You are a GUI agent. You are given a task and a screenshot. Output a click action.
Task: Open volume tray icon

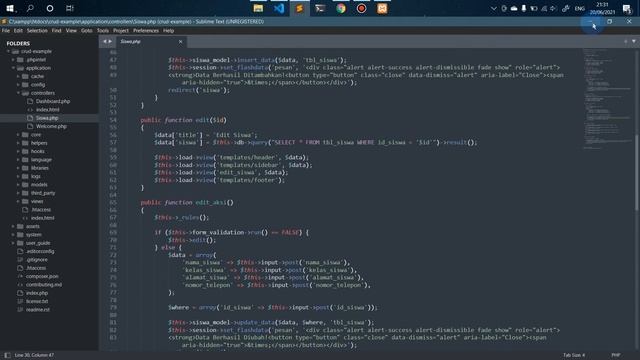click(x=553, y=8)
